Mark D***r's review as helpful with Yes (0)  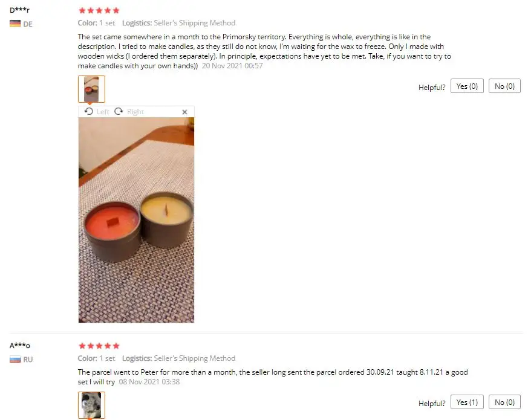click(467, 86)
